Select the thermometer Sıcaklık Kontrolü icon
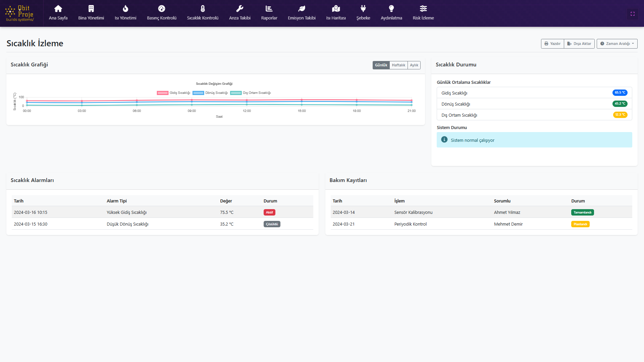 [203, 9]
